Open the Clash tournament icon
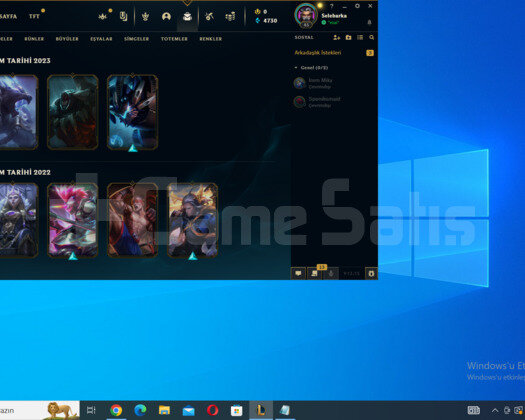This screenshot has width=525, height=420. 103,16
